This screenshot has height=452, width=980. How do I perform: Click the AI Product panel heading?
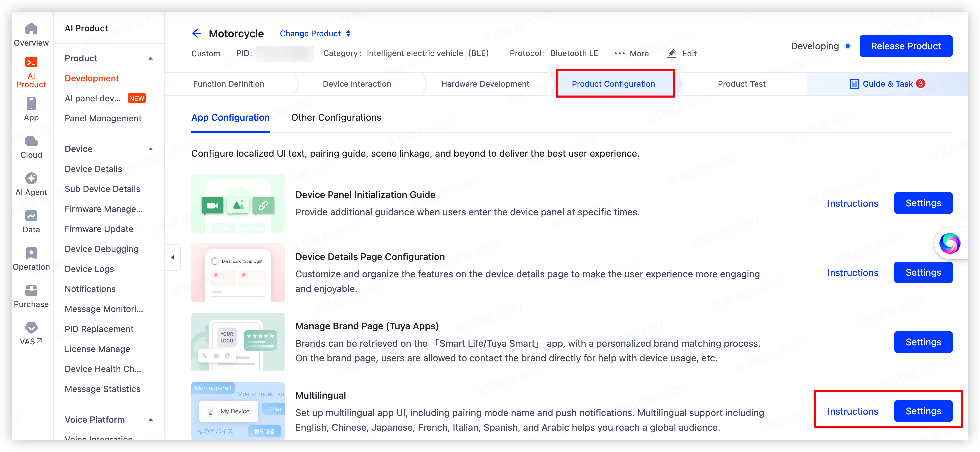[x=86, y=28]
